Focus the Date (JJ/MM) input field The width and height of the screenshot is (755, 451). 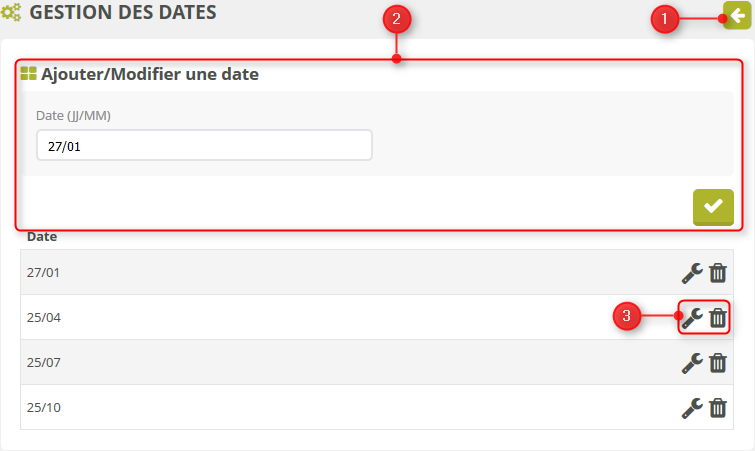coord(204,146)
